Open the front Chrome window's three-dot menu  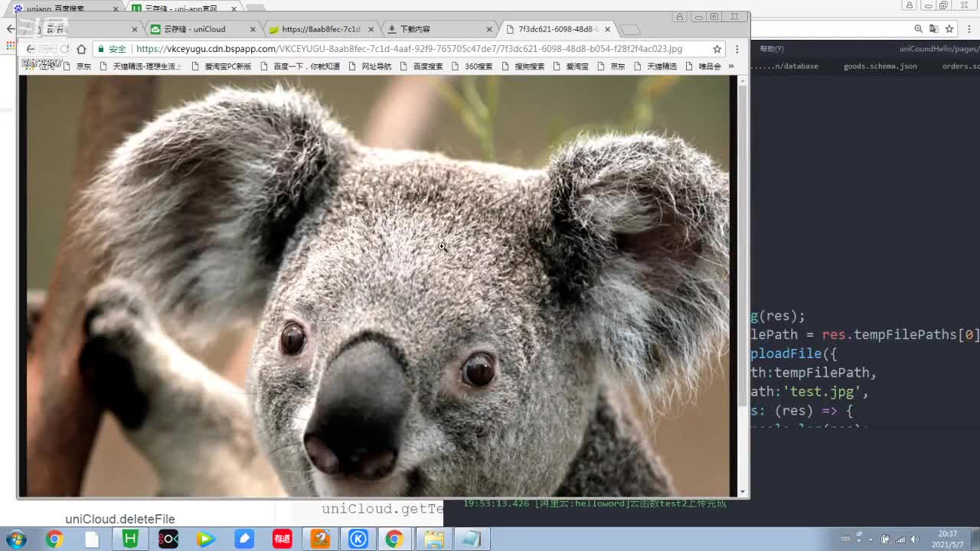click(737, 49)
